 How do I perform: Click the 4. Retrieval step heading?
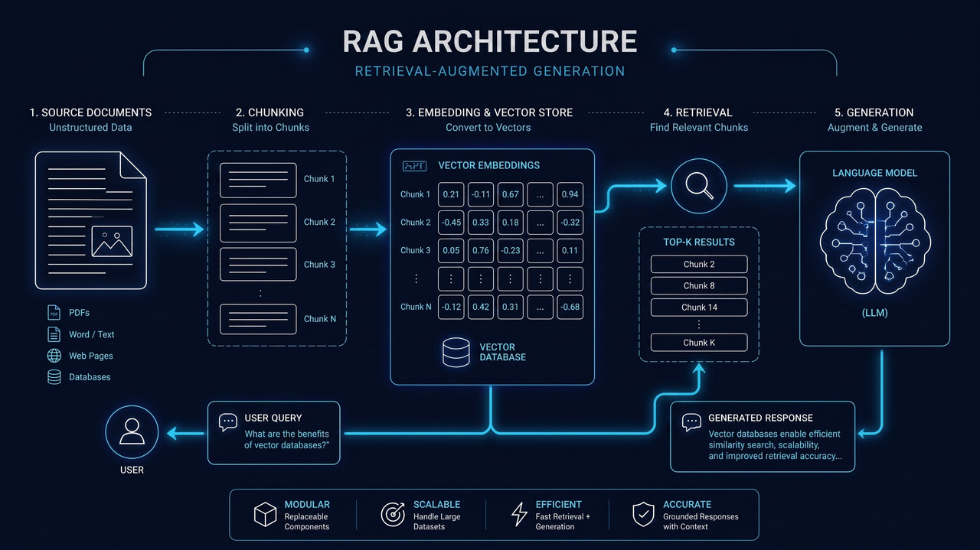coord(698,112)
